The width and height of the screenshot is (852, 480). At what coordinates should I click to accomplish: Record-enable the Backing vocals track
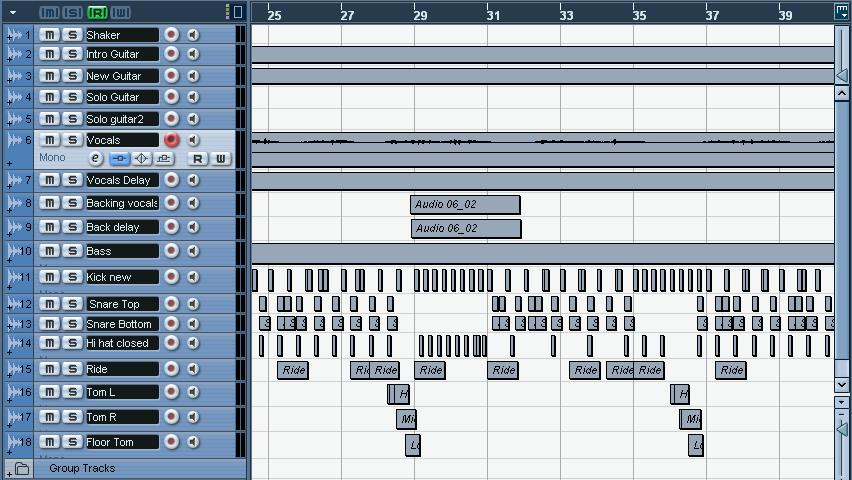[x=171, y=203]
